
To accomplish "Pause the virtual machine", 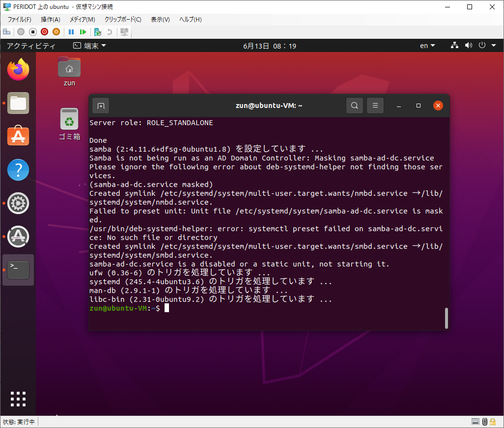I will click(71, 32).
